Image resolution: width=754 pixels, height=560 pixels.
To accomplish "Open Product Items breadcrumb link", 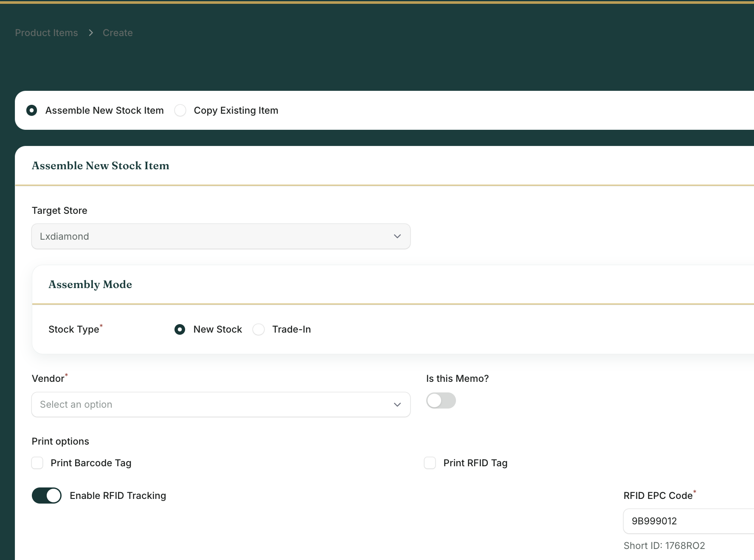I will click(x=47, y=33).
